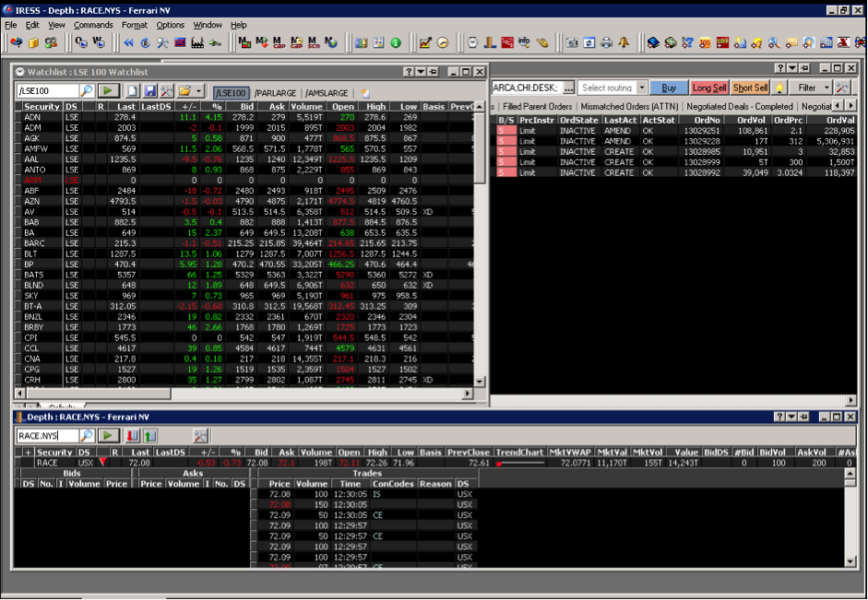Select the /LSE100 watchlist button

[x=231, y=93]
